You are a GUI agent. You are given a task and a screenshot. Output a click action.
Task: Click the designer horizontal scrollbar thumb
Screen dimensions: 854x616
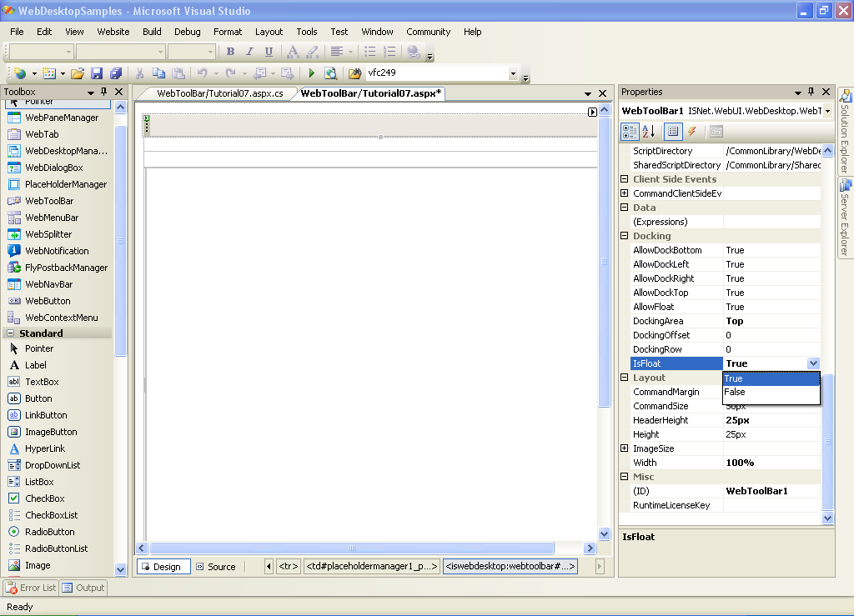click(x=351, y=548)
